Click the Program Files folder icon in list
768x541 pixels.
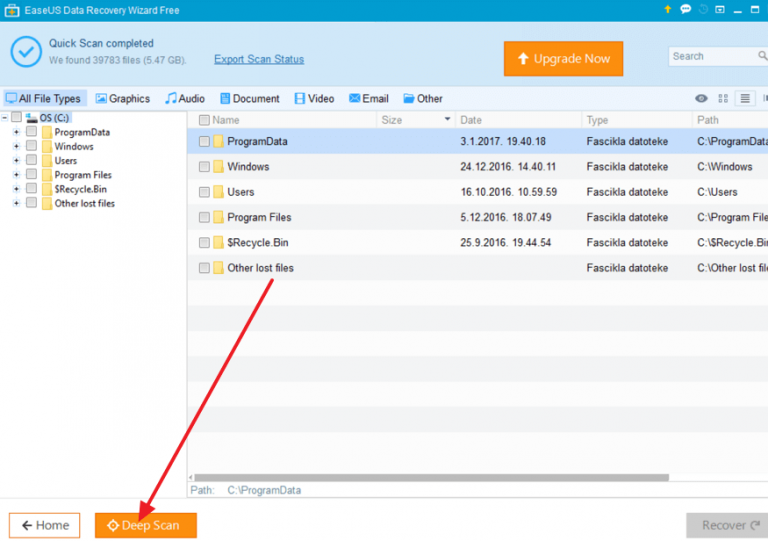(x=218, y=217)
